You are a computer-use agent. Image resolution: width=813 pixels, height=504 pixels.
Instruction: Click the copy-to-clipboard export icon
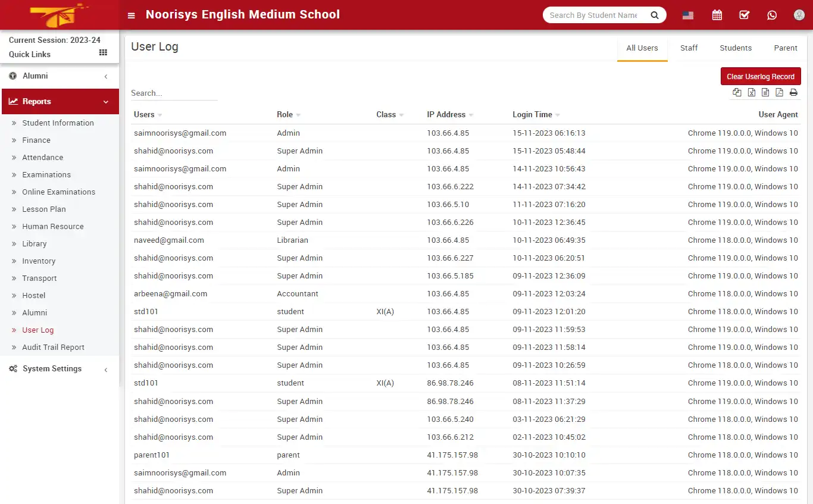[737, 92]
